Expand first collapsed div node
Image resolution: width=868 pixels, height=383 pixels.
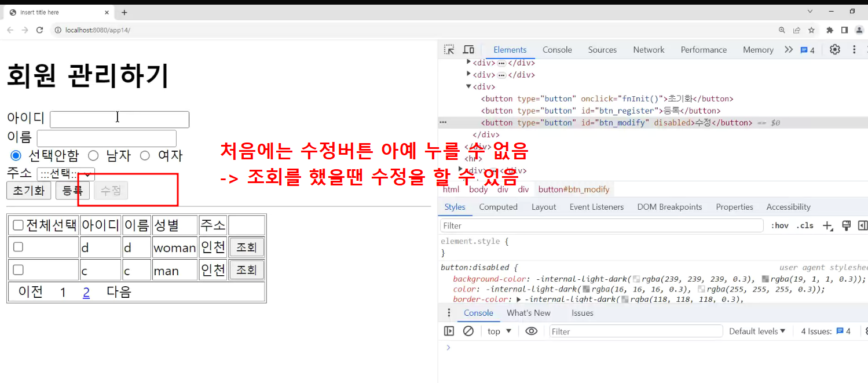[469, 63]
